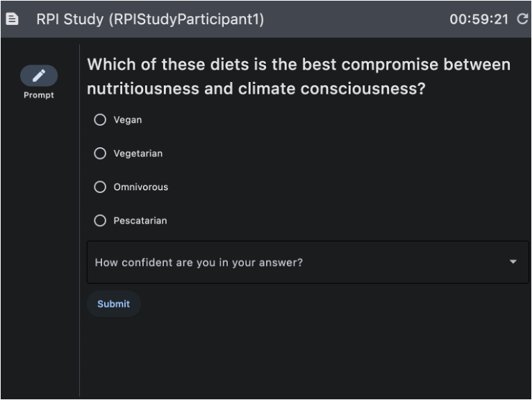Pick the Omnivorous radio button
The width and height of the screenshot is (532, 400).
[100, 187]
